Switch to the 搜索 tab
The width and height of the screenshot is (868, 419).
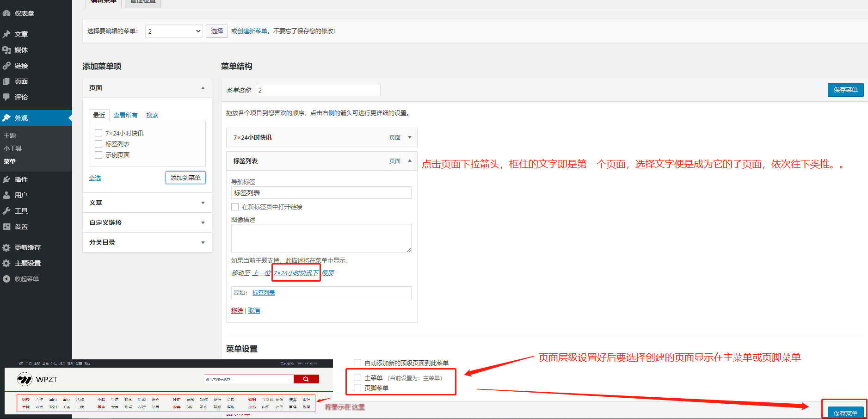point(152,115)
